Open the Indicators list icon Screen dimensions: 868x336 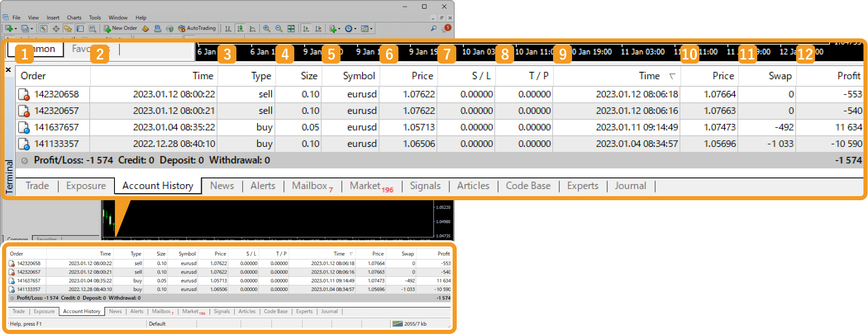(x=333, y=28)
